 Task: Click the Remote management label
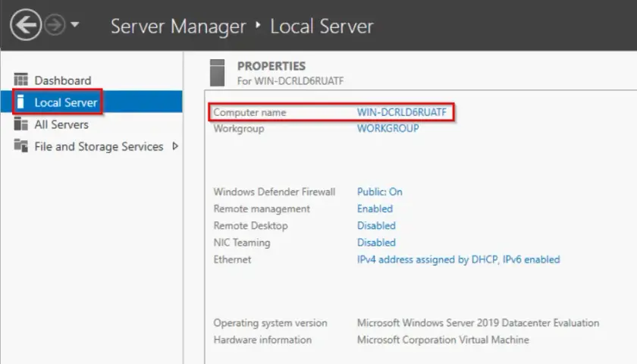coord(262,209)
